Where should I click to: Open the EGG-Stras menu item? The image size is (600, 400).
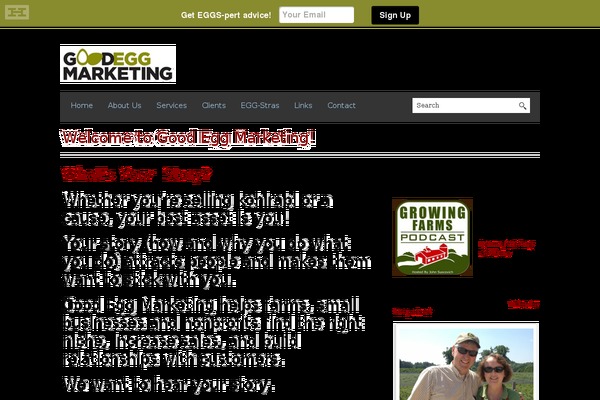(260, 105)
